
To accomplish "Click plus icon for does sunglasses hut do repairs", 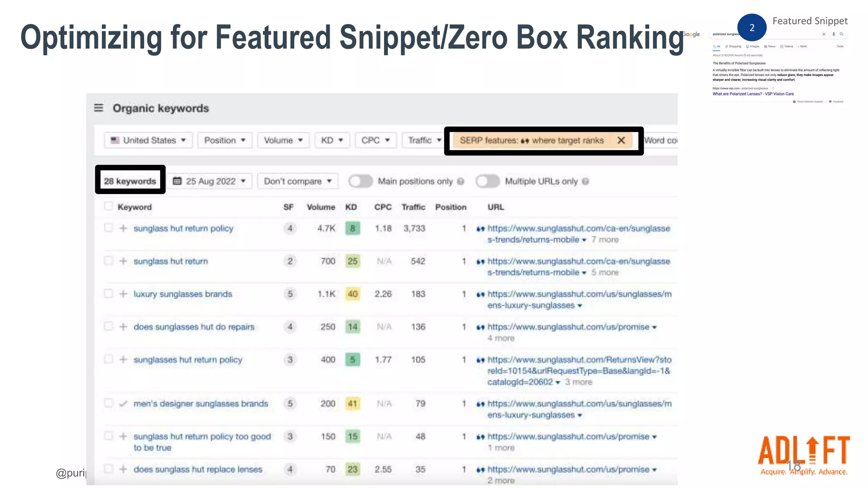I will coord(123,327).
